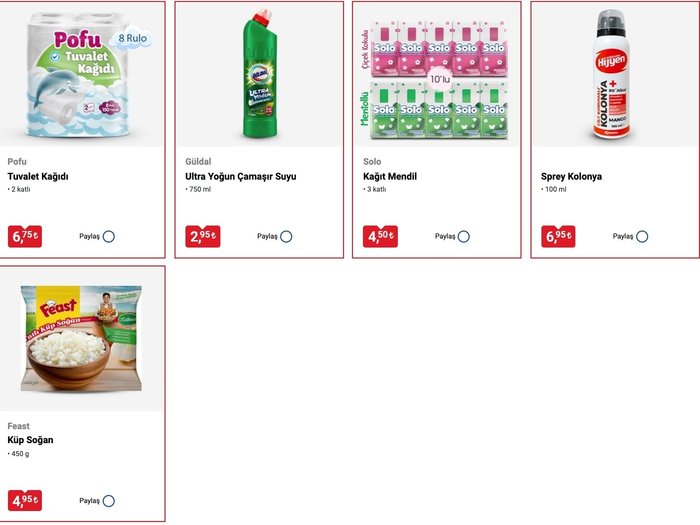700x525 pixels.
Task: Select Paylaş radio for Feast Küp Soğan
Action: click(x=108, y=501)
